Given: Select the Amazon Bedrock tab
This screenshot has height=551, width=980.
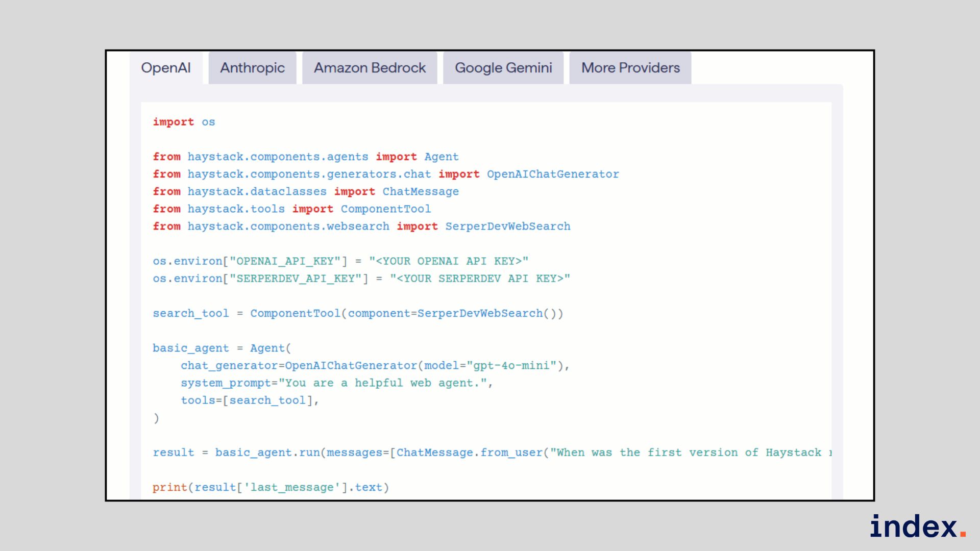Looking at the screenshot, I should pos(370,68).
